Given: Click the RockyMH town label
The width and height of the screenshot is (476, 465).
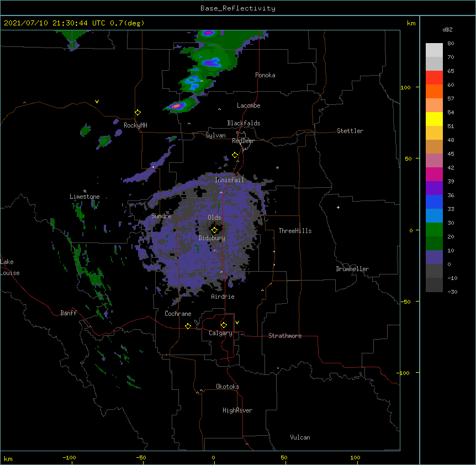Looking at the screenshot, I should coord(135,125).
